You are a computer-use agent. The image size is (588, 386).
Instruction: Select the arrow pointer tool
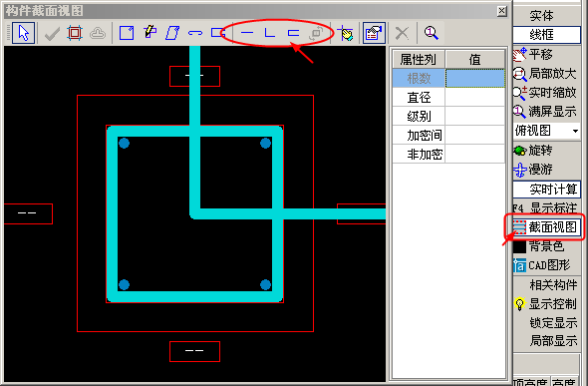[24, 33]
